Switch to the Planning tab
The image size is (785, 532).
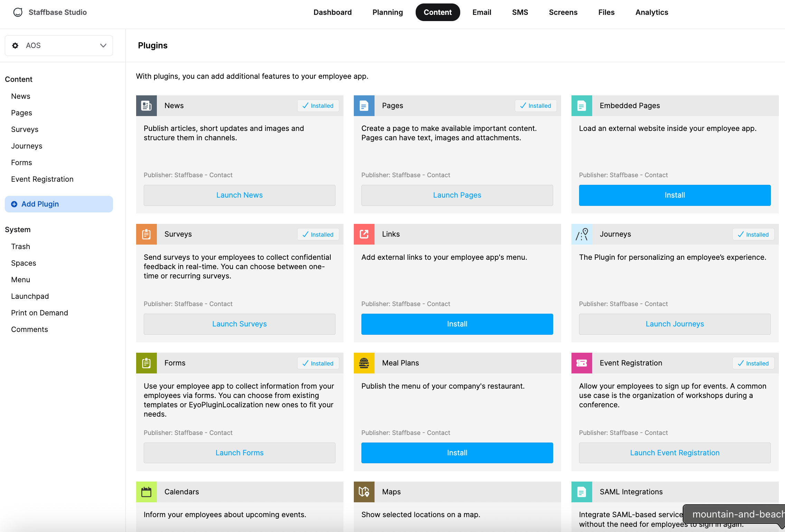point(388,12)
